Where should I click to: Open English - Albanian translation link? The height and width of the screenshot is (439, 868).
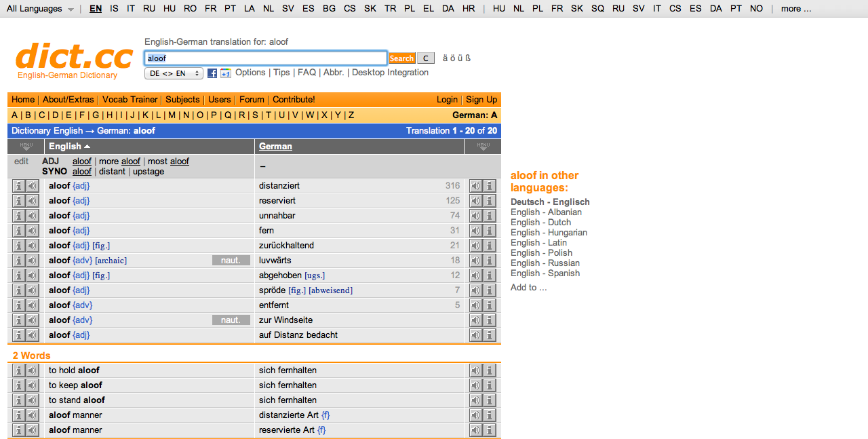coord(546,212)
